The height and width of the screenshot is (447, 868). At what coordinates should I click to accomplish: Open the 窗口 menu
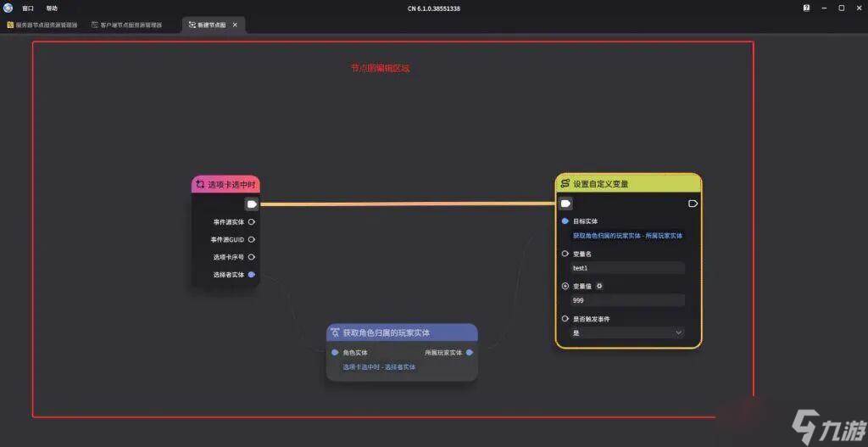(x=28, y=8)
